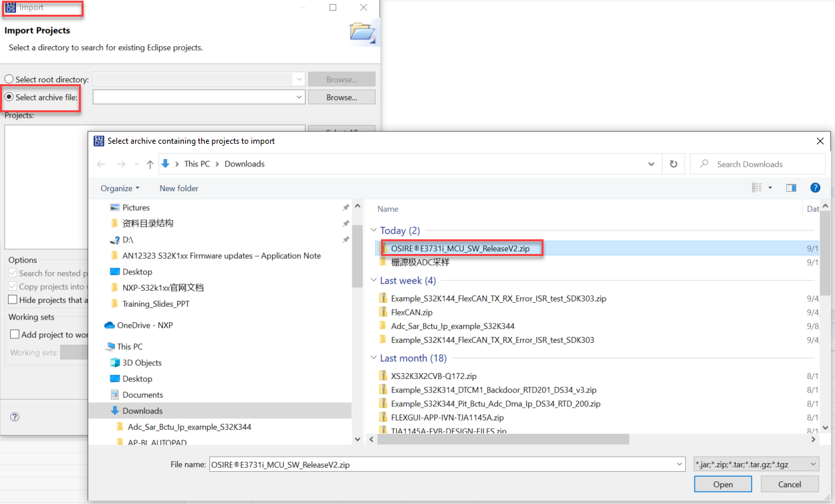Open the Organize menu
Screen dimensions: 835x504
pyautogui.click(x=120, y=188)
